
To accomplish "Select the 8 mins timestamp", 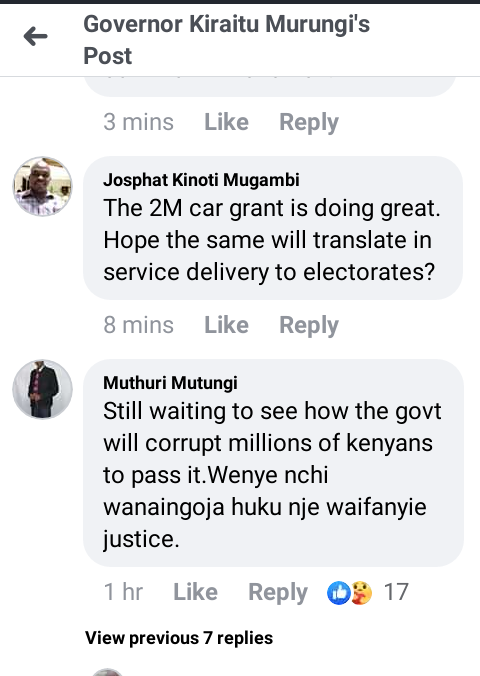I will point(138,325).
